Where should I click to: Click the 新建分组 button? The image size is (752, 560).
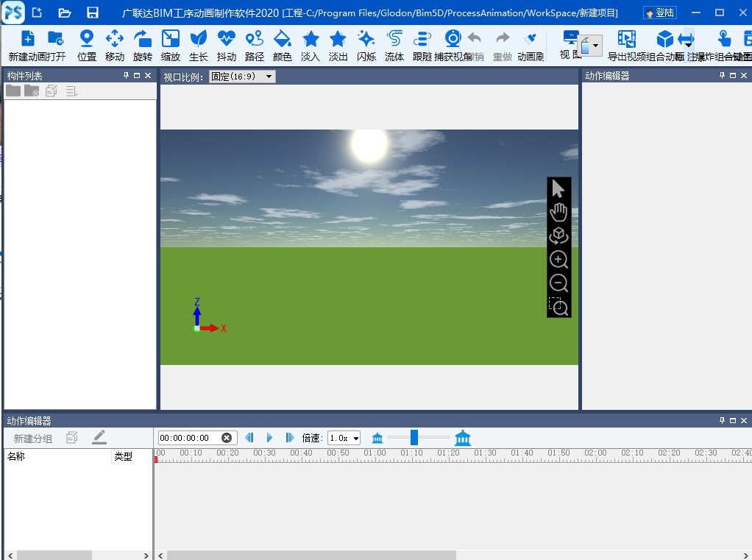click(33, 439)
